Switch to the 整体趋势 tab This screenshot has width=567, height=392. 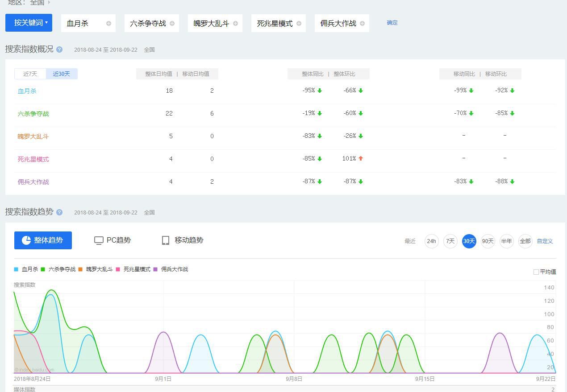tap(43, 240)
